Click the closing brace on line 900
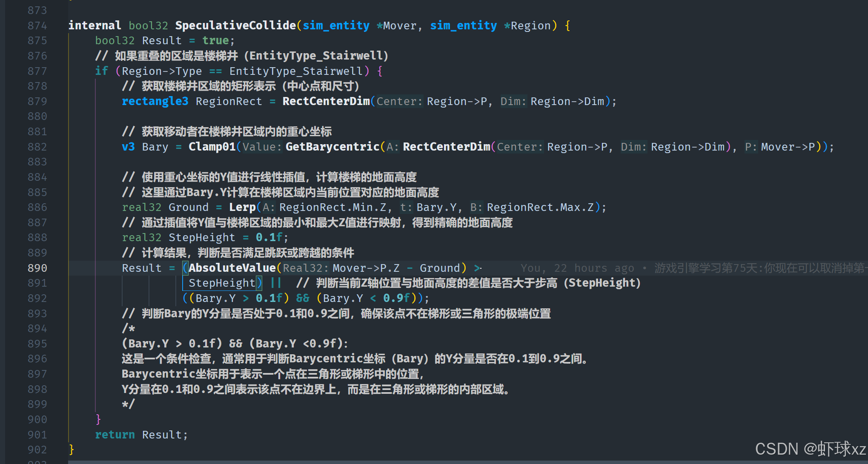The image size is (868, 464). [x=98, y=419]
